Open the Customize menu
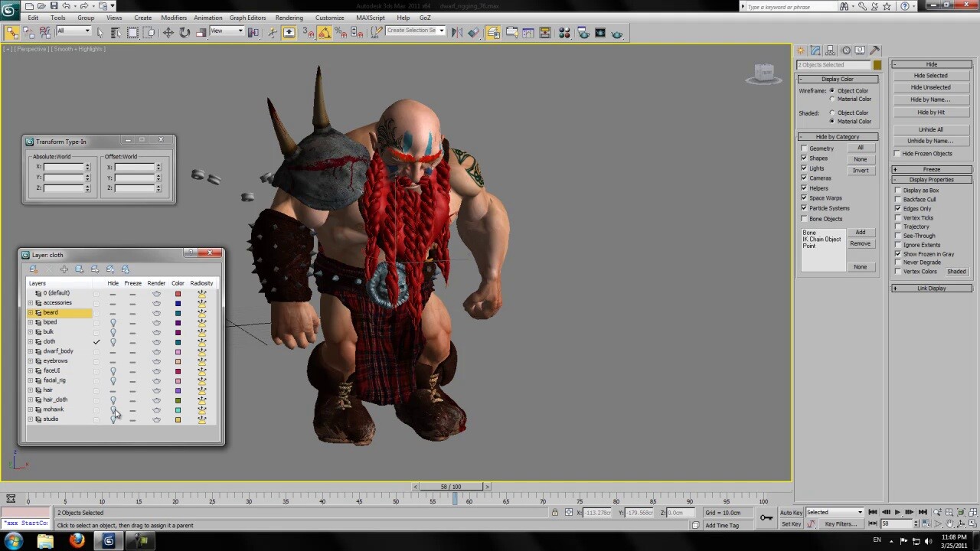Image resolution: width=980 pixels, height=551 pixels. click(x=329, y=18)
